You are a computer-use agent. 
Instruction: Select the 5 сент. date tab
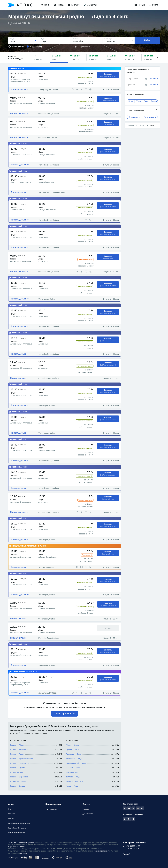point(75,57)
